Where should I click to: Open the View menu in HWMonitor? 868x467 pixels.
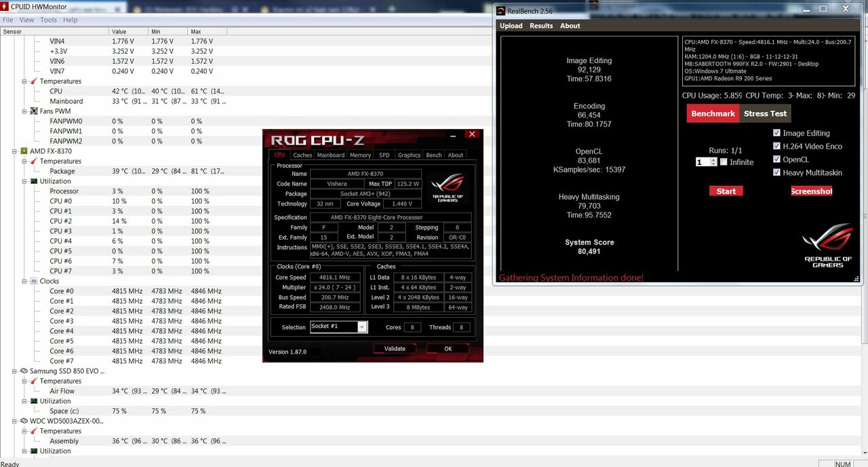[26, 20]
